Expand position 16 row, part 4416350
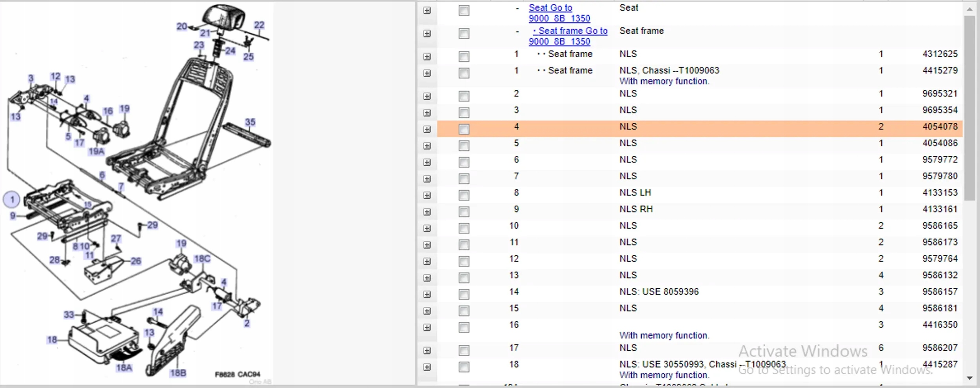 coord(427,328)
